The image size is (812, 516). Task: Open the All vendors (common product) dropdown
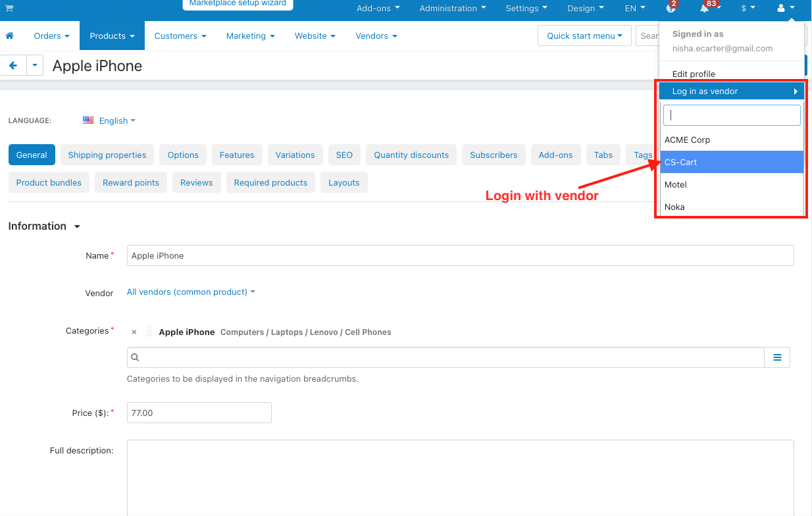[x=191, y=292]
